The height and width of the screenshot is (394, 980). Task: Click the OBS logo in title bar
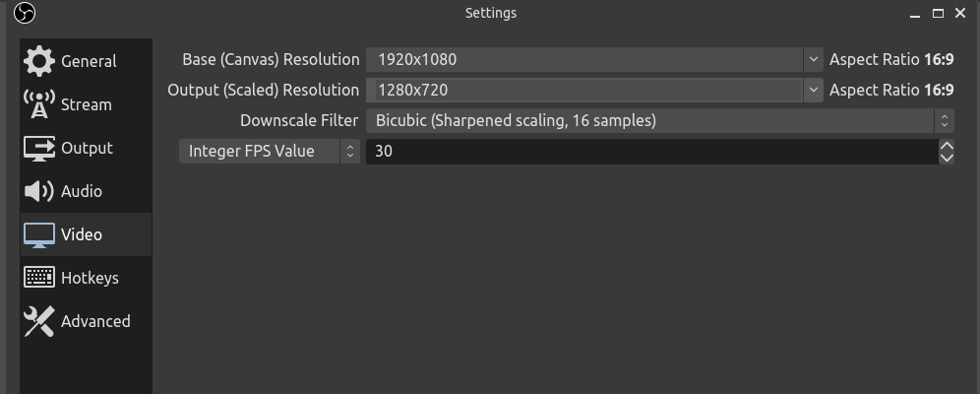pyautogui.click(x=26, y=13)
